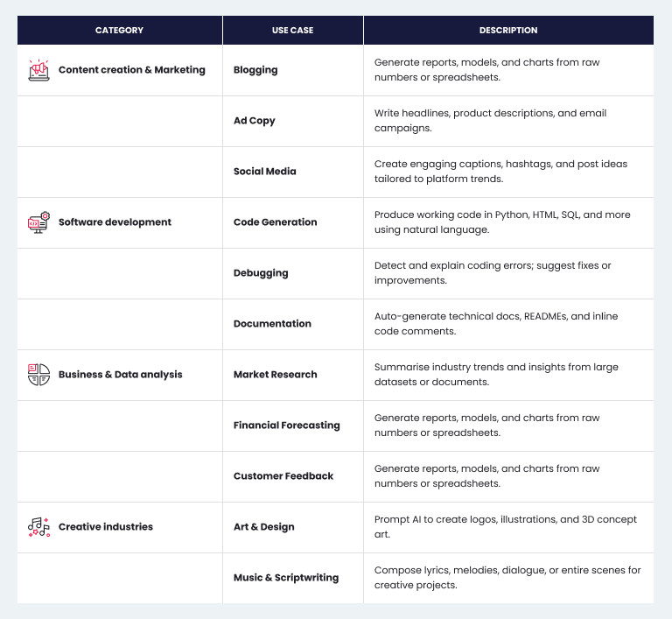Open the Code Generation use case
The image size is (672, 619).
click(x=276, y=222)
